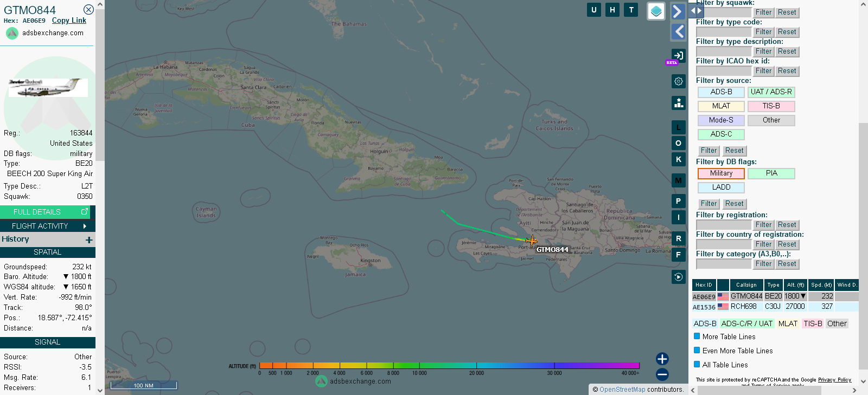Image resolution: width=868 pixels, height=395 pixels.
Task: Open the Google Privacy Policy link
Action: [834, 380]
